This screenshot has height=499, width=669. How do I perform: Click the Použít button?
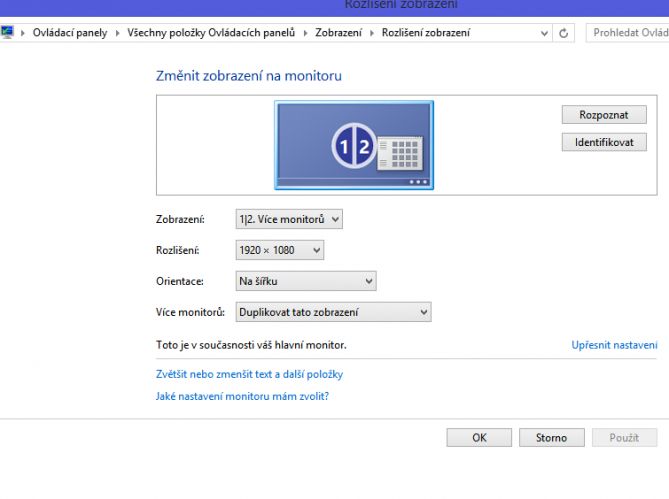click(624, 438)
